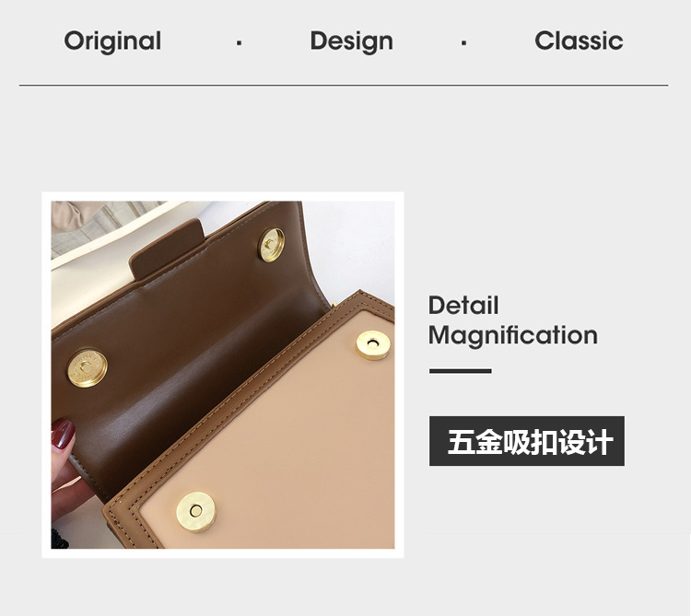Click the dot between Original and Design

pos(239,43)
